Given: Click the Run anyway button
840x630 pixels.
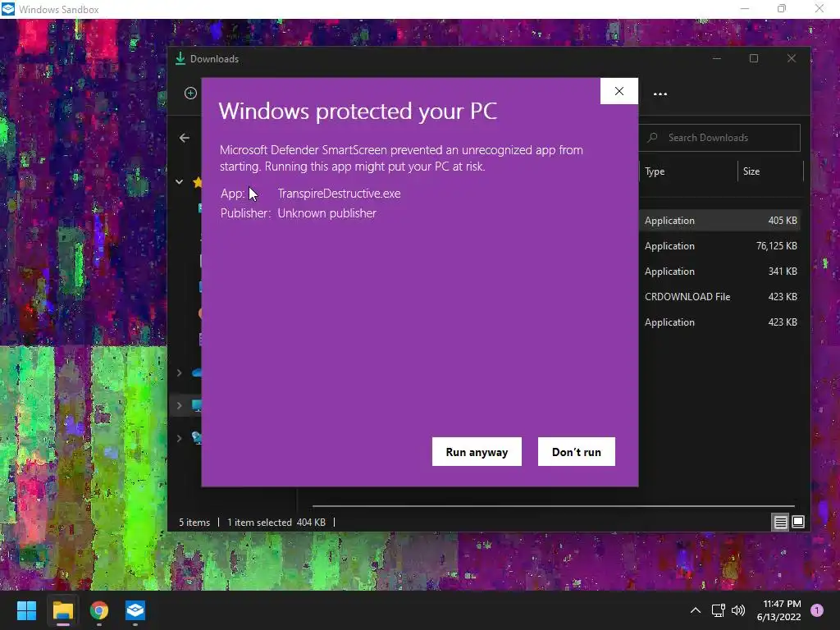Looking at the screenshot, I should coord(477,452).
